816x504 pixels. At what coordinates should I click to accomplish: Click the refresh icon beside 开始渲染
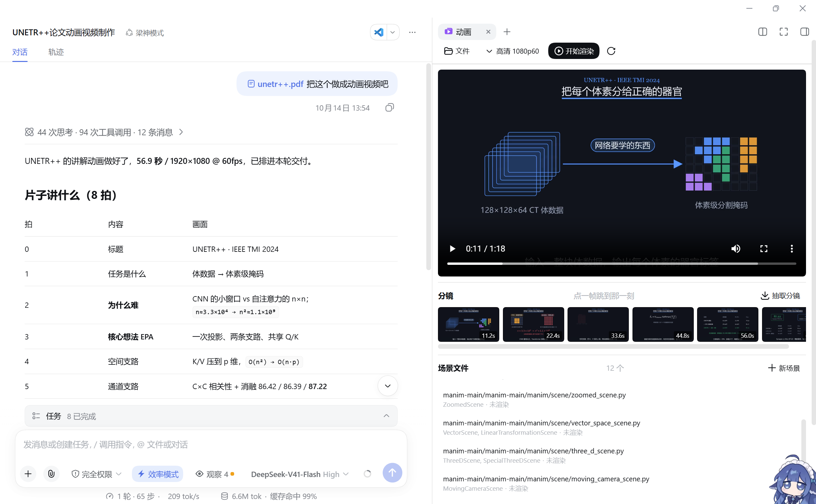pyautogui.click(x=611, y=51)
